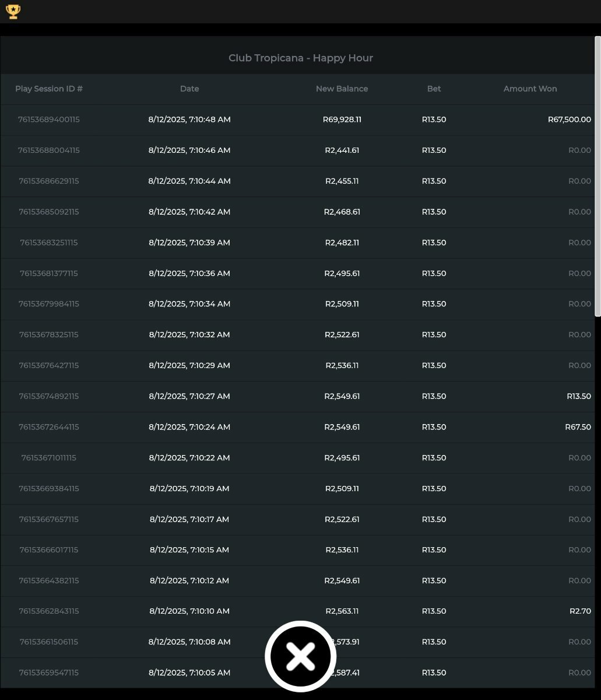Click the date 8/12/2025, 7:10:10 AM
601x700 pixels.
click(189, 611)
